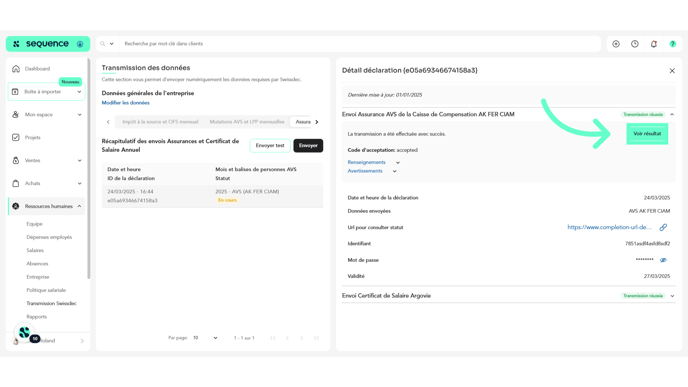Viewport: 688px width, 387px height.
Task: Open the history clock icon
Action: pos(635,44)
